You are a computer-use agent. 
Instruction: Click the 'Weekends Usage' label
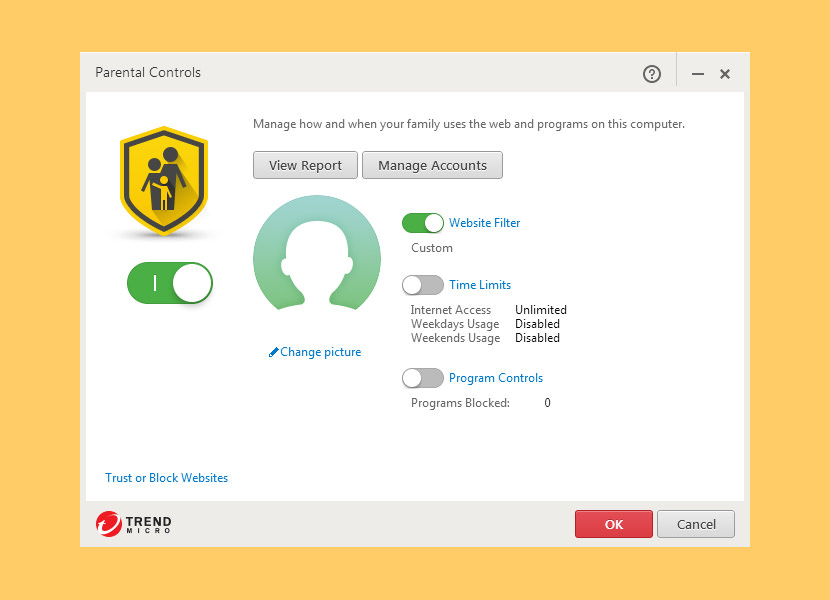[x=455, y=338]
